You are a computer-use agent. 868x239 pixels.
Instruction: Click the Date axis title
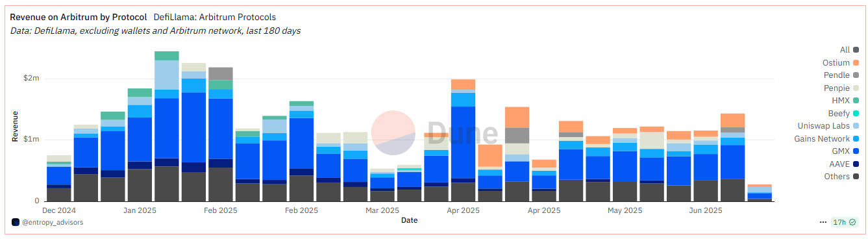pyautogui.click(x=409, y=220)
